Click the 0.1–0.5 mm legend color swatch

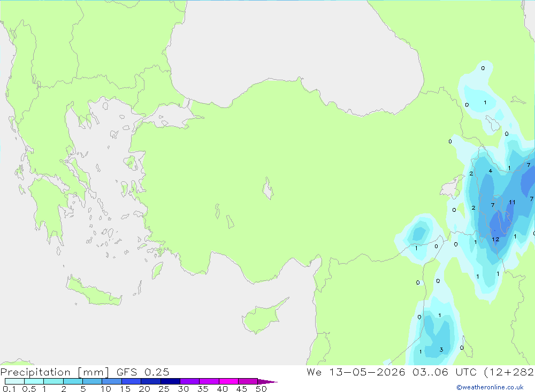coord(14,381)
